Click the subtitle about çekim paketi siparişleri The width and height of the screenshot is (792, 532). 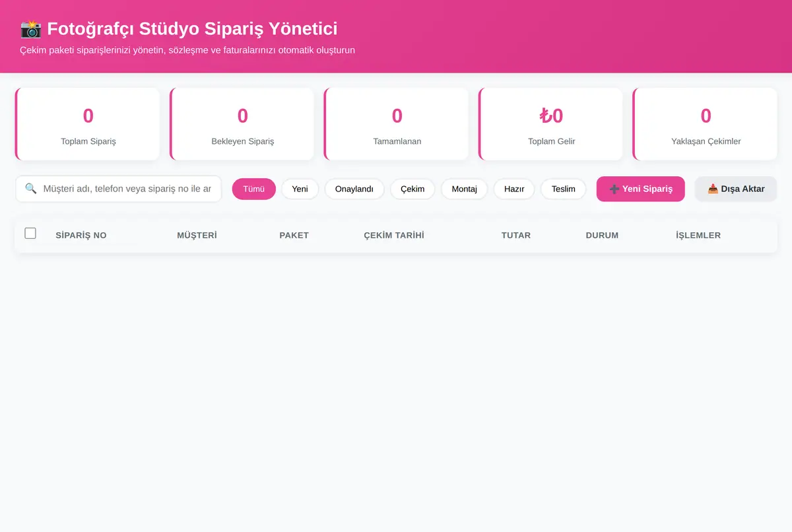point(187,50)
